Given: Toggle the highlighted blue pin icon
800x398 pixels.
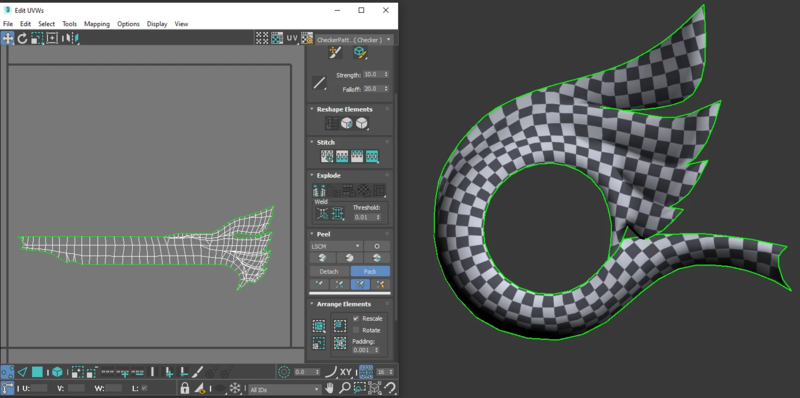Looking at the screenshot, I should coord(360,284).
